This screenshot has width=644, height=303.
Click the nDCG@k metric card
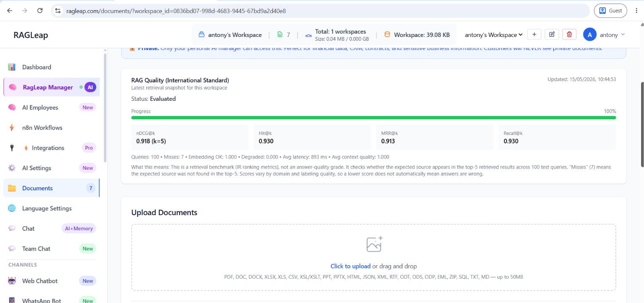tap(190, 137)
